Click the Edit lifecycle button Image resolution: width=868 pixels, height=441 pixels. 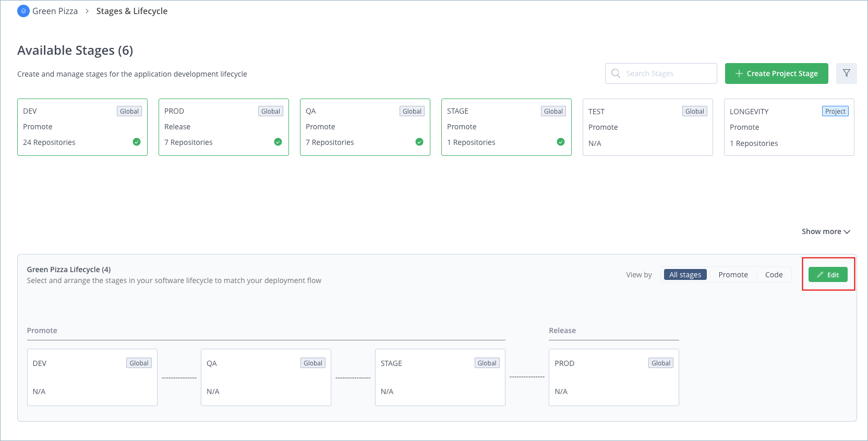click(828, 275)
